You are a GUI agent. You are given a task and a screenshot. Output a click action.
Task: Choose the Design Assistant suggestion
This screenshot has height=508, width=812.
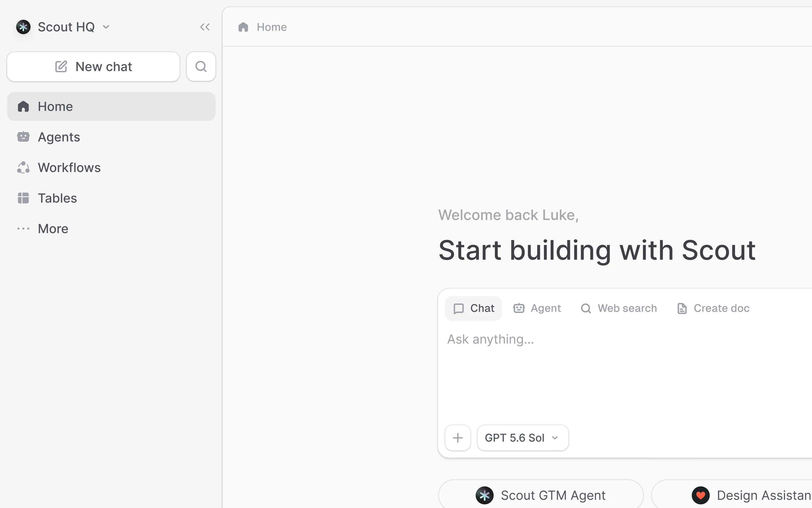click(732, 495)
